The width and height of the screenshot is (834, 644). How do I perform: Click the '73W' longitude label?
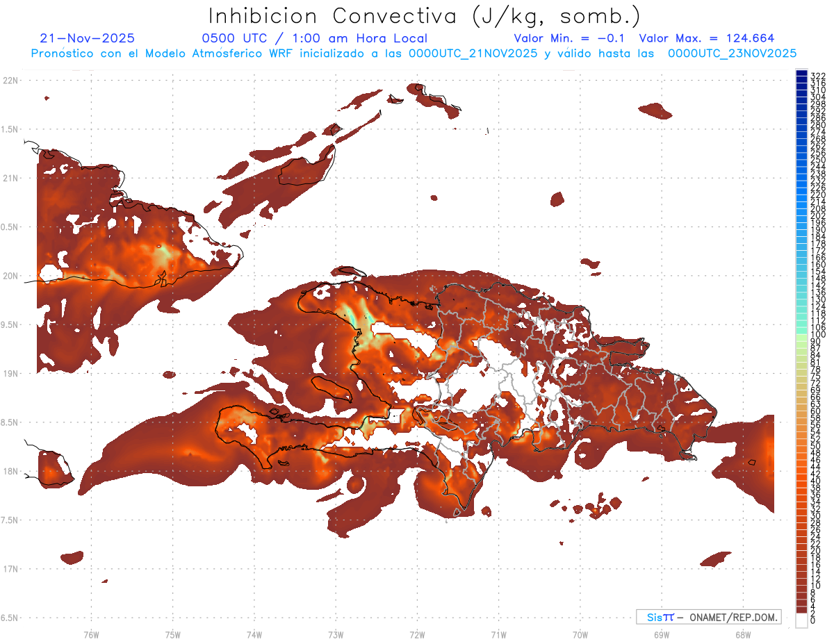click(336, 634)
